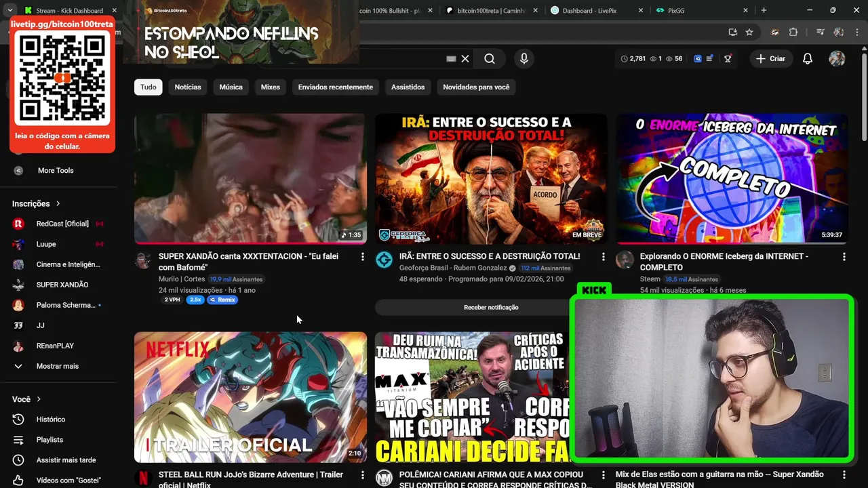Select the Tudo filter chip
This screenshot has width=868, height=488.
149,87
